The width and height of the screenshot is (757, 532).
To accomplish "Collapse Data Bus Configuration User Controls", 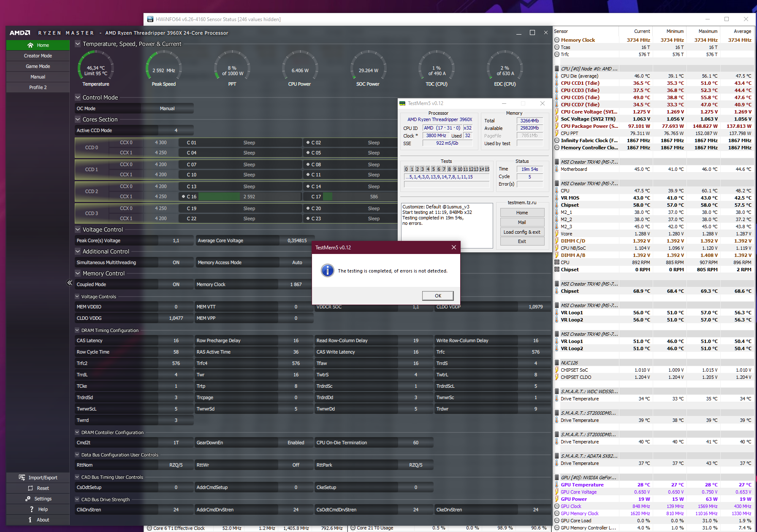I will coord(77,455).
